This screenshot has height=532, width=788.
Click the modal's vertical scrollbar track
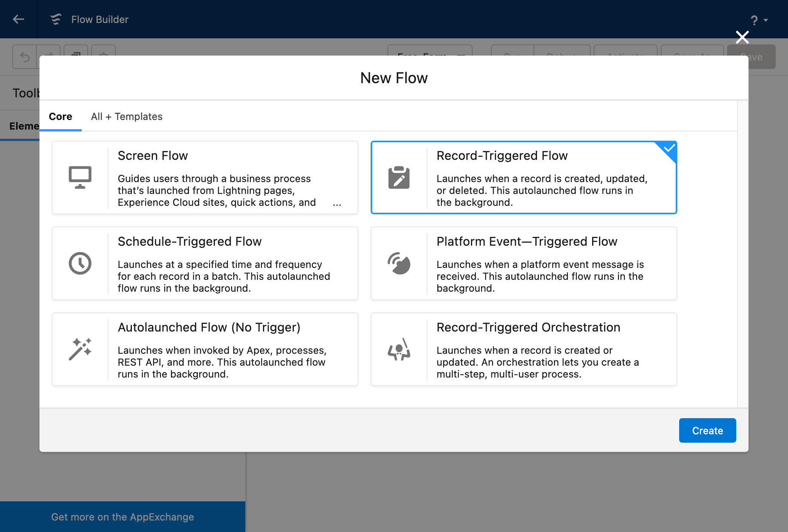point(742,253)
